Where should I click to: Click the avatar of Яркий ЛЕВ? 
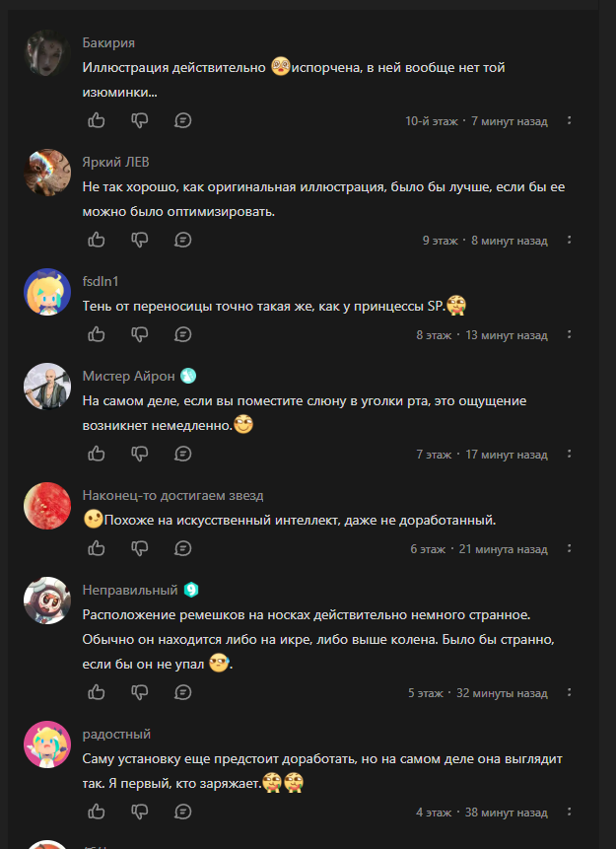coord(47,173)
